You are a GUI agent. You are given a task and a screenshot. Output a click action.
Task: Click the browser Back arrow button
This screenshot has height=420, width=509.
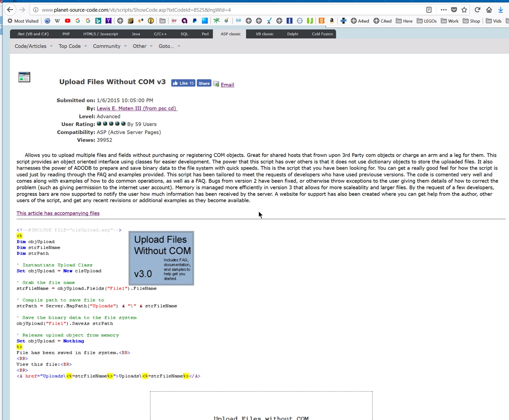click(x=10, y=10)
